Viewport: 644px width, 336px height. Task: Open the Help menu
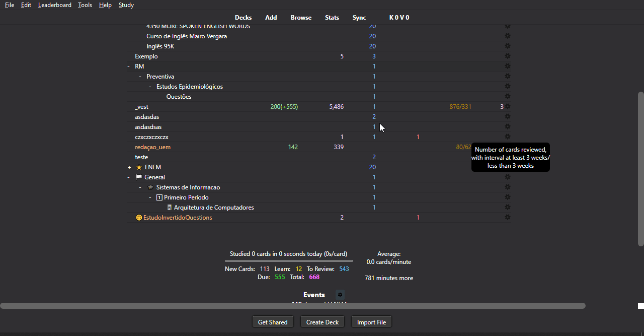coord(105,5)
